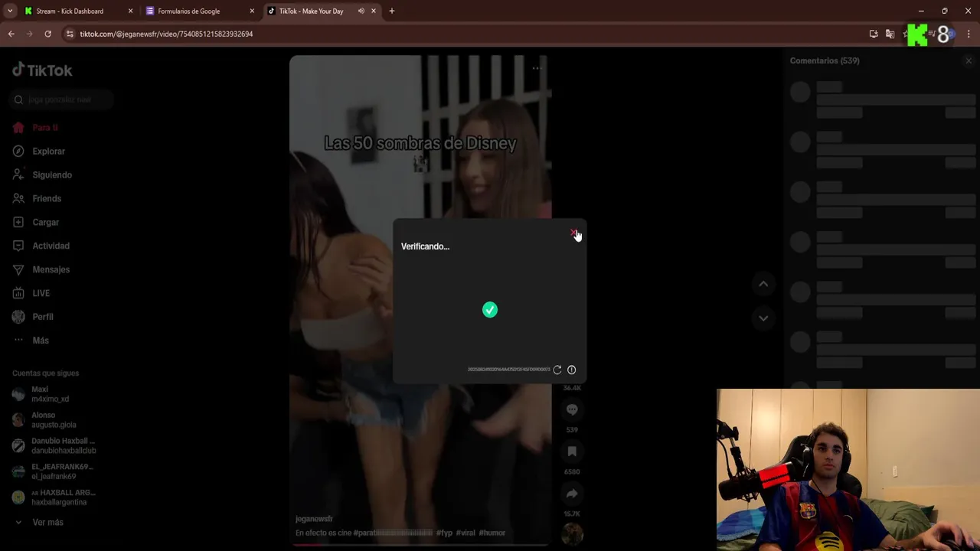
Task: Click the #fyp hashtag
Action: pyautogui.click(x=444, y=533)
